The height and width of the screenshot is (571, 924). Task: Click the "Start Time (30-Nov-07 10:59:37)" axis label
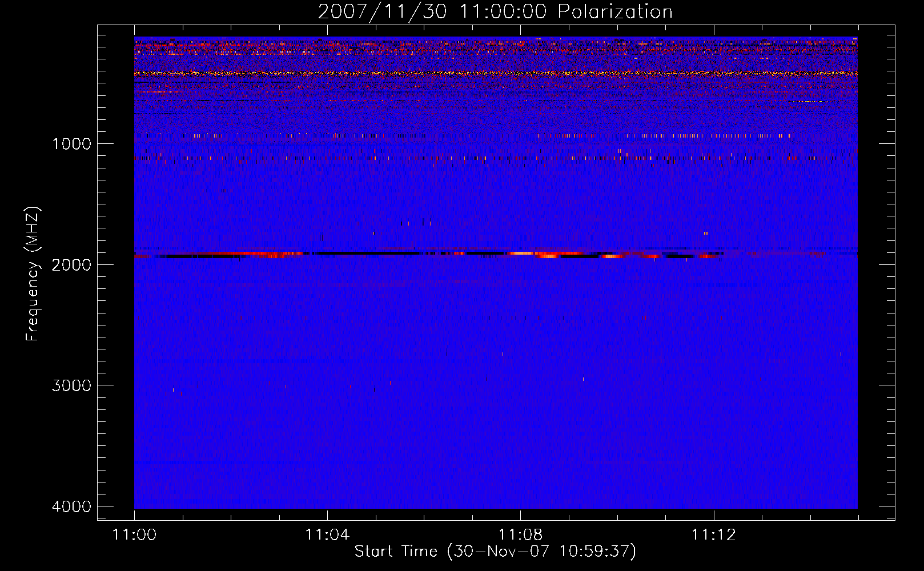pos(495,552)
